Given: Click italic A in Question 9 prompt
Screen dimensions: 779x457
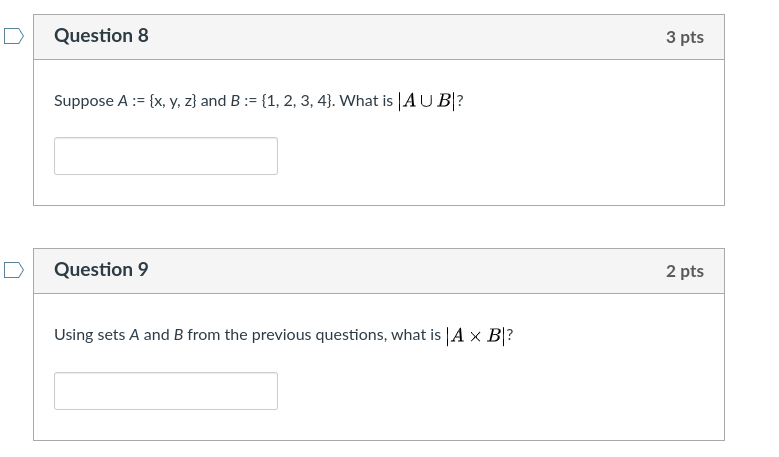Looking at the screenshot, I should click(134, 335).
